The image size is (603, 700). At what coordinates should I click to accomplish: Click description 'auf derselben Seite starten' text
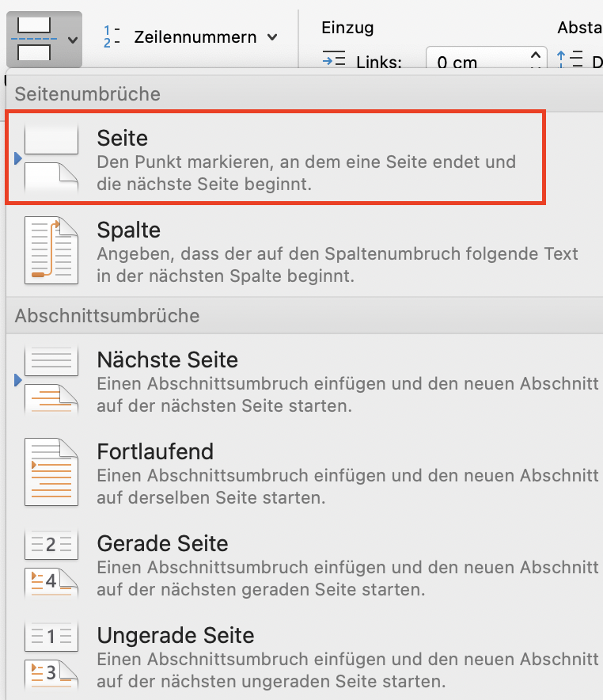click(x=211, y=497)
